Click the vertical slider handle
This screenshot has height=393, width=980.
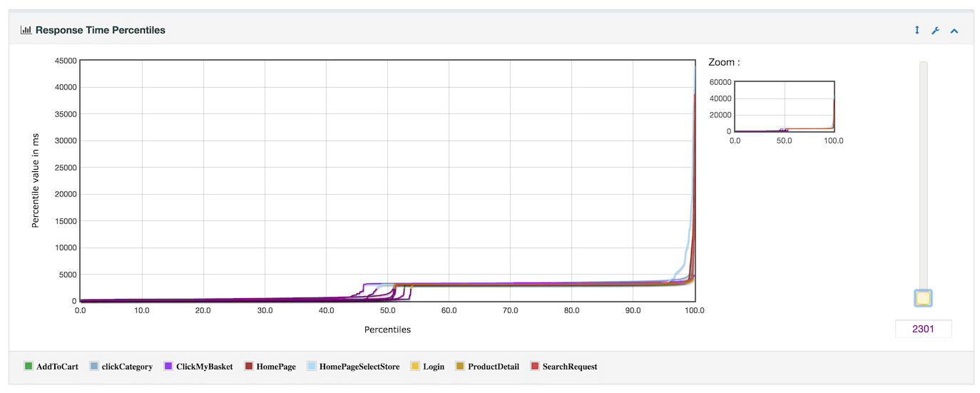923,298
